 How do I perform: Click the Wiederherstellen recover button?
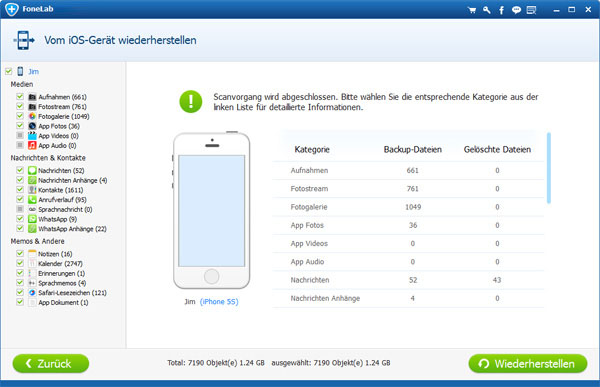528,363
